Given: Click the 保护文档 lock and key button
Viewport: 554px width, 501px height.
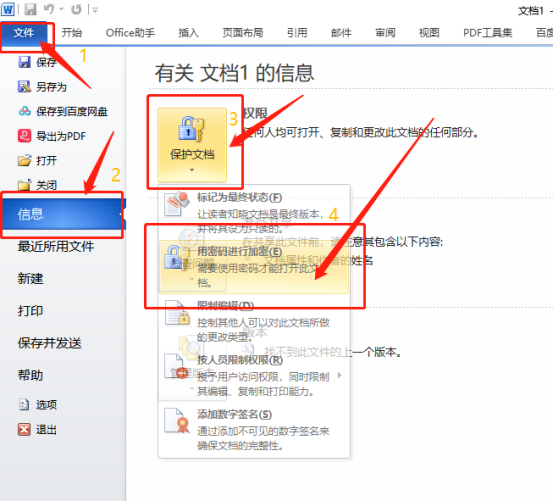Looking at the screenshot, I should point(192,145).
